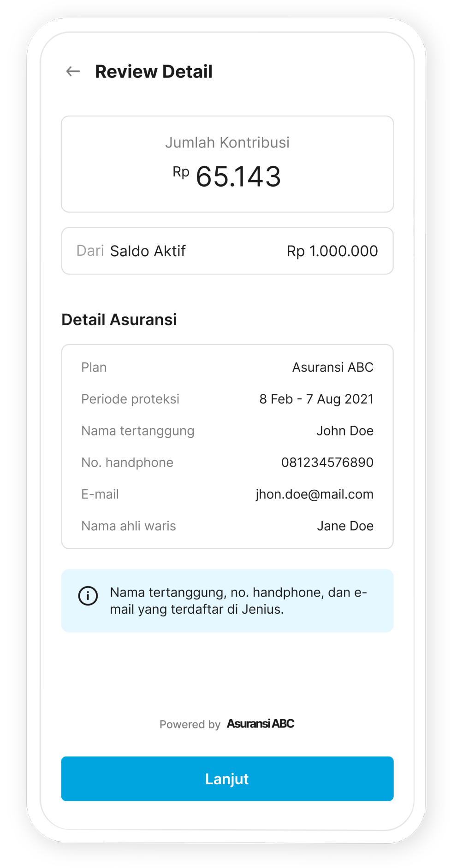Viewport: 457px width, 868px height.
Task: Click the phone number 081234576890
Action: coord(327,463)
